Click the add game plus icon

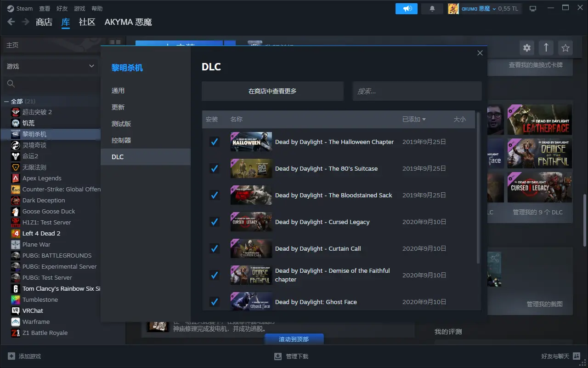[11, 356]
